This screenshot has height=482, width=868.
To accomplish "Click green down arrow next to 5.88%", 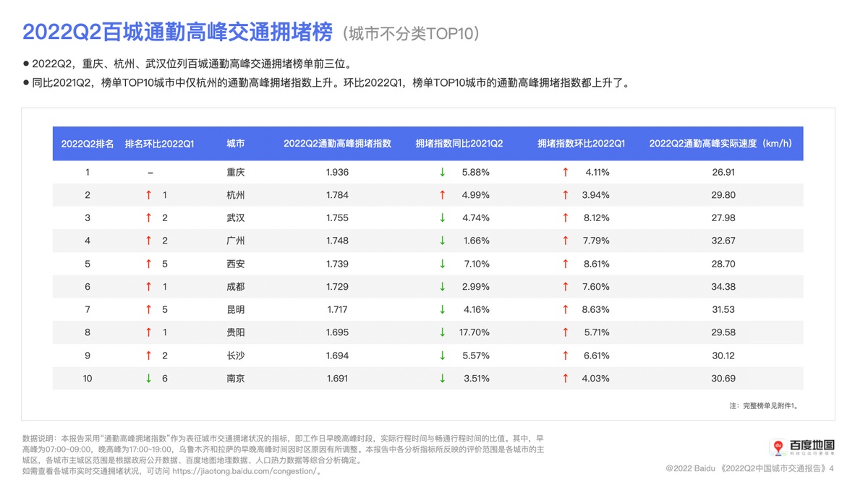I will pyautogui.click(x=442, y=172).
